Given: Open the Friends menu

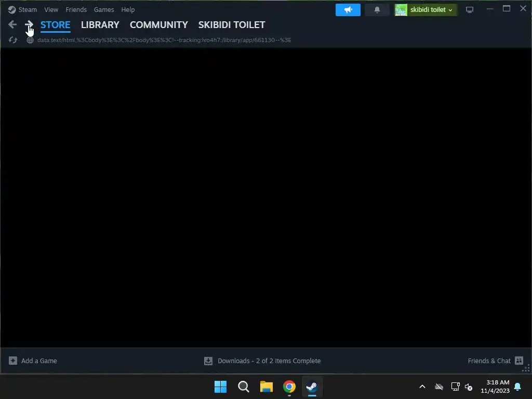Looking at the screenshot, I should 76,10.
